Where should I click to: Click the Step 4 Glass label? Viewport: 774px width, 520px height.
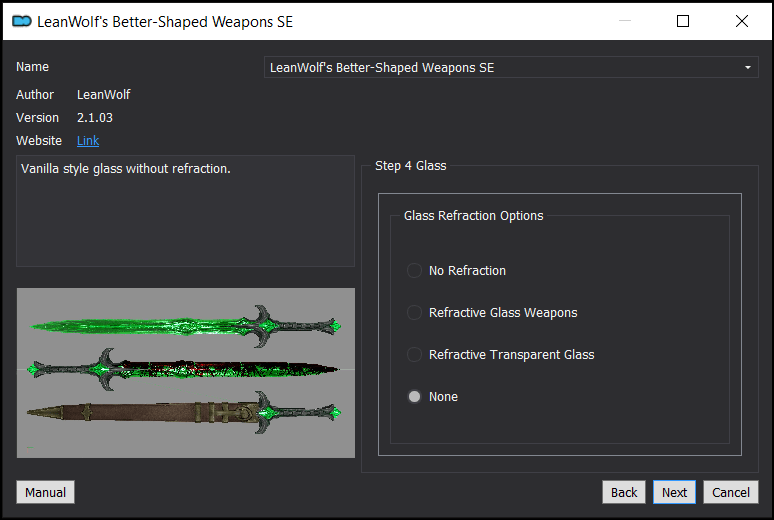[x=411, y=165]
